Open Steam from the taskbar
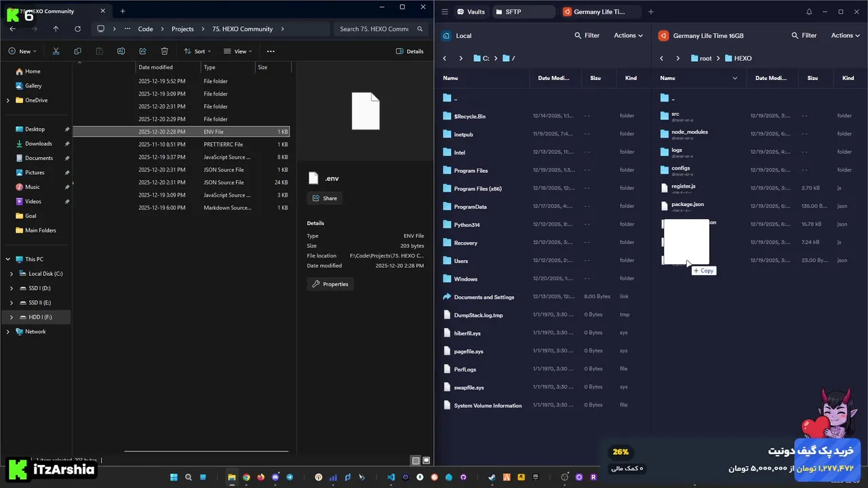Screen dimensions: 868x488 point(492,477)
